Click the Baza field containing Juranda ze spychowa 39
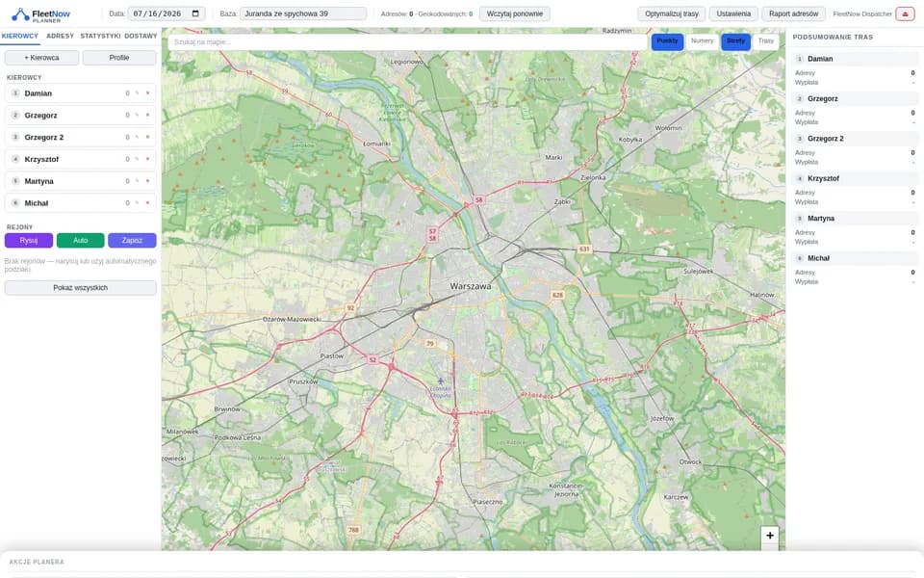924x578 pixels. pos(303,13)
